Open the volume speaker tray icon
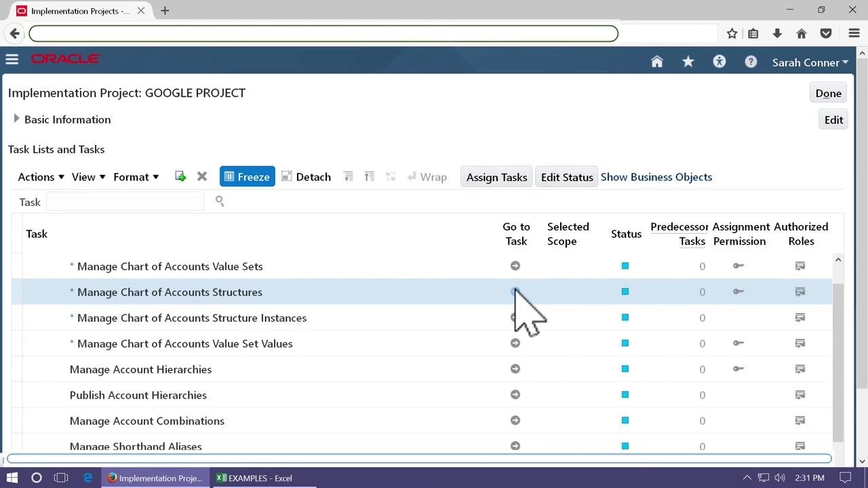Viewport: 868px width, 488px height. point(779,478)
